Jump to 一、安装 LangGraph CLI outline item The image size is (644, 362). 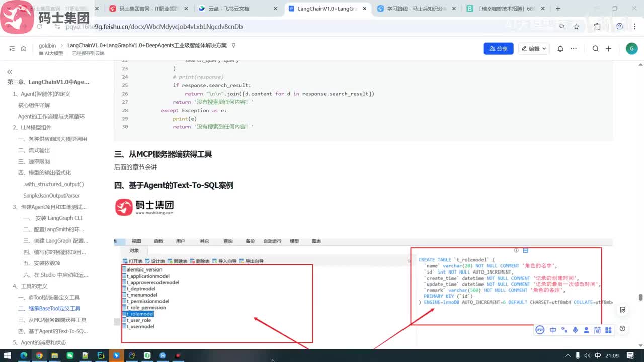(53, 218)
